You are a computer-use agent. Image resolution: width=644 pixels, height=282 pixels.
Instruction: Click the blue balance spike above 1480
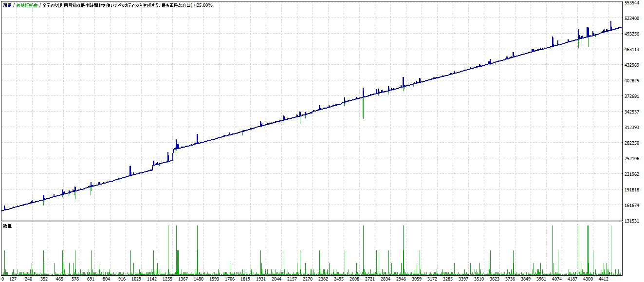(x=197, y=138)
